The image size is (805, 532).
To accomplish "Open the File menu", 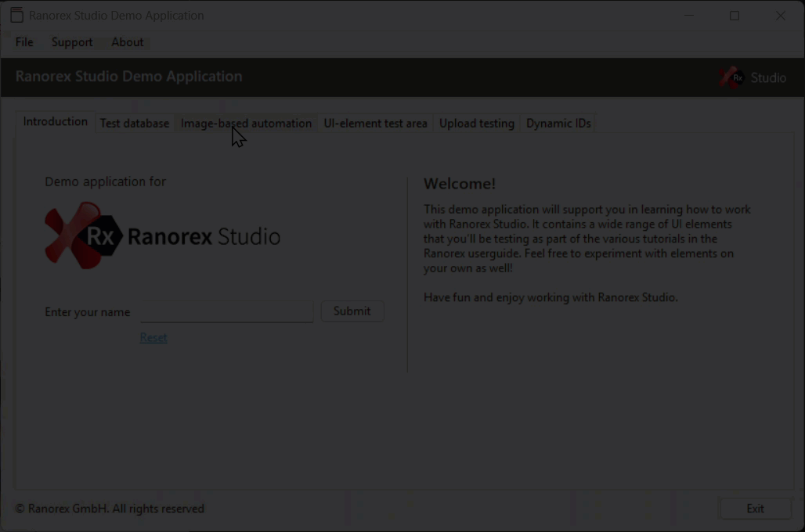I will tap(24, 42).
